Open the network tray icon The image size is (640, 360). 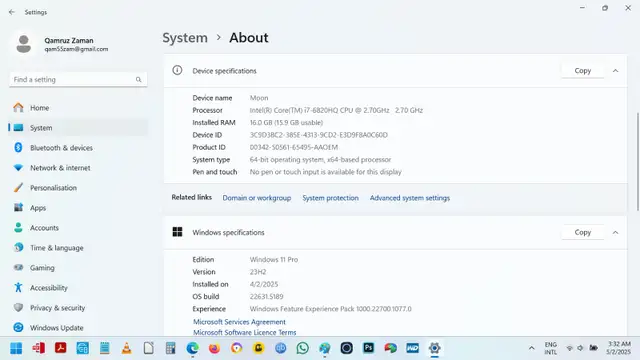click(570, 348)
